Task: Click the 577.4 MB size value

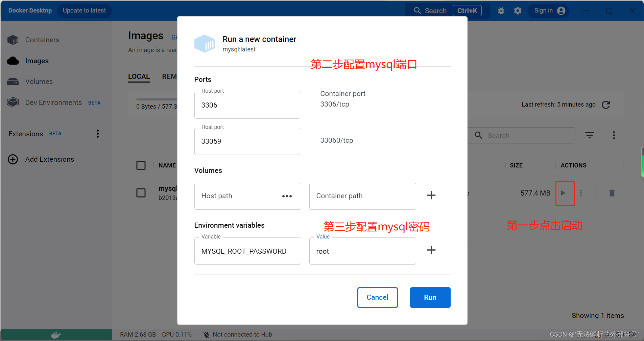Action: (x=535, y=193)
